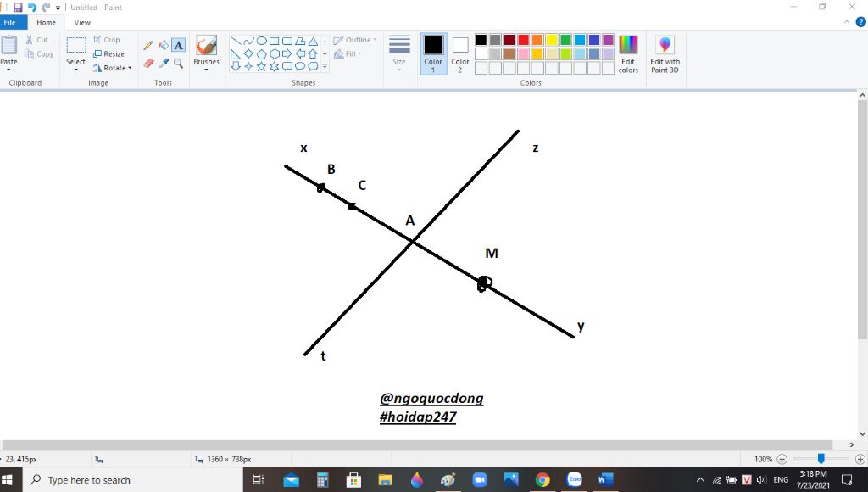Image resolution: width=868 pixels, height=492 pixels.
Task: Expand the Shapes gallery more arrow
Action: (325, 66)
